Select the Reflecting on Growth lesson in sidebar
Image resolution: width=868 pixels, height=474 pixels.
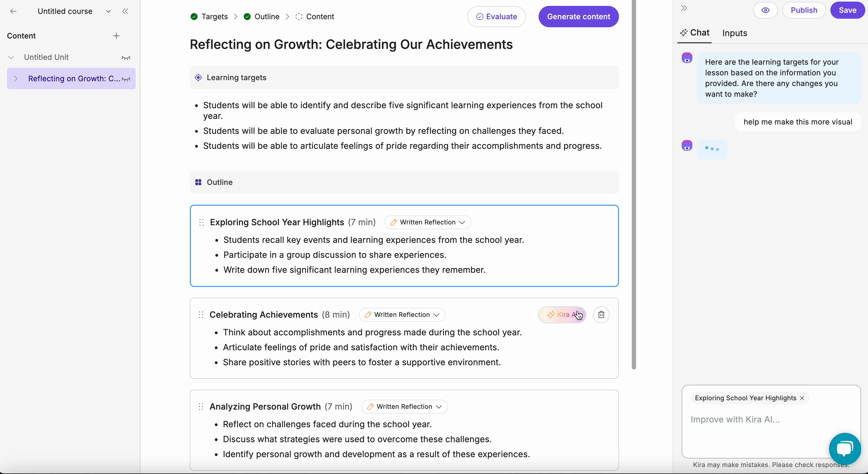coord(71,79)
